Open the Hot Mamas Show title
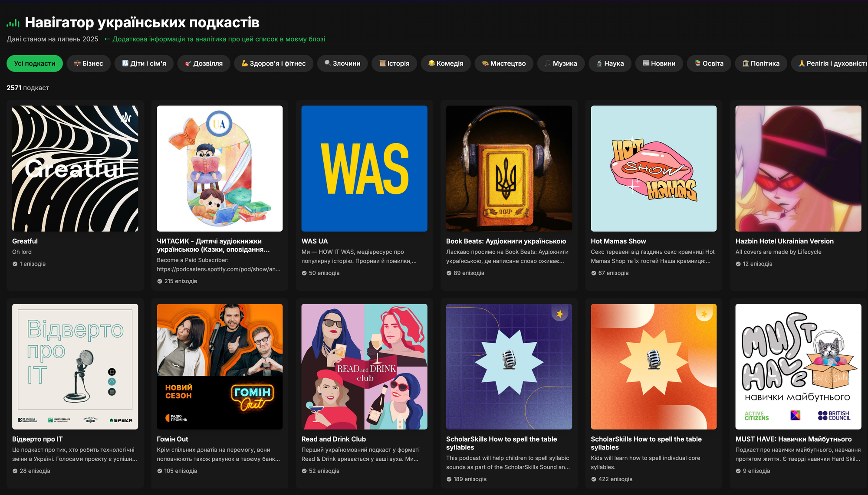 coord(618,241)
